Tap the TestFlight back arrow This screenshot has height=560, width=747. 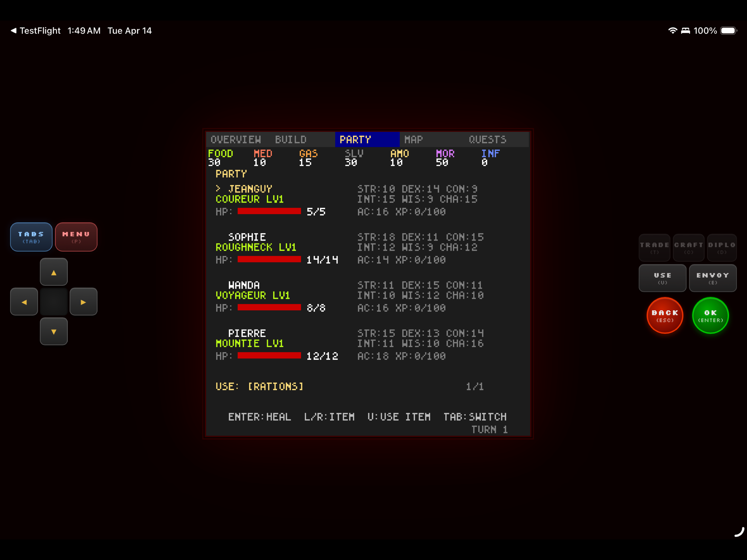13,31
